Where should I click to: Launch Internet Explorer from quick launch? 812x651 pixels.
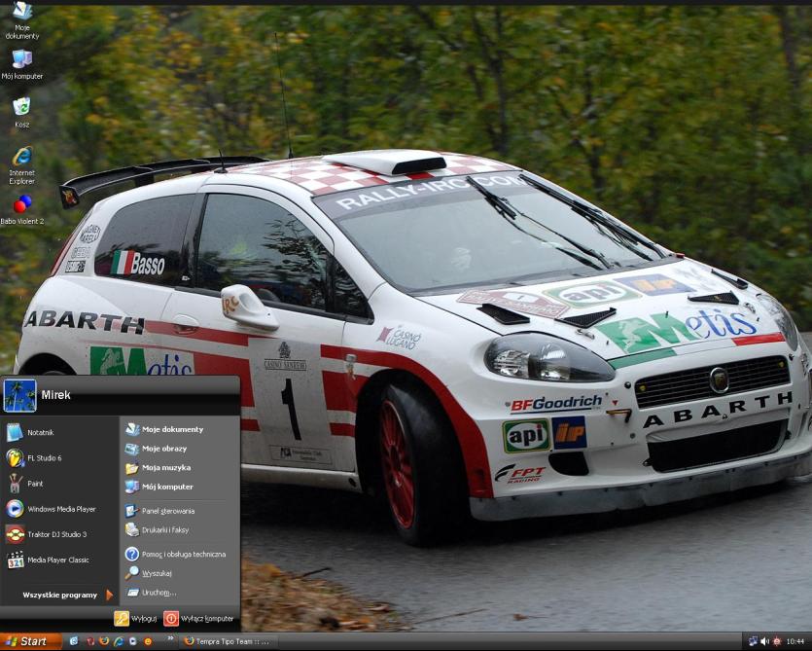pos(119,641)
